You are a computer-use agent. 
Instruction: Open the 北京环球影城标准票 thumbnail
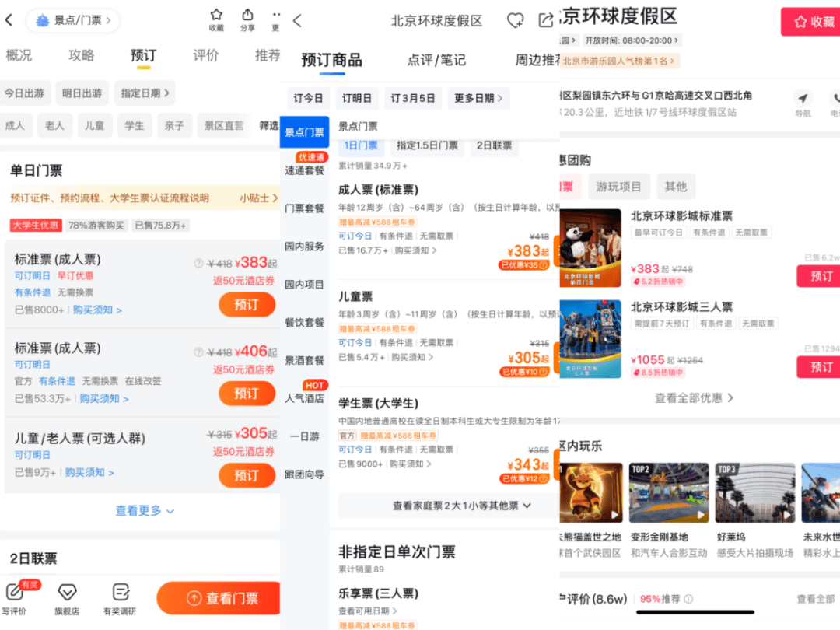click(590, 248)
